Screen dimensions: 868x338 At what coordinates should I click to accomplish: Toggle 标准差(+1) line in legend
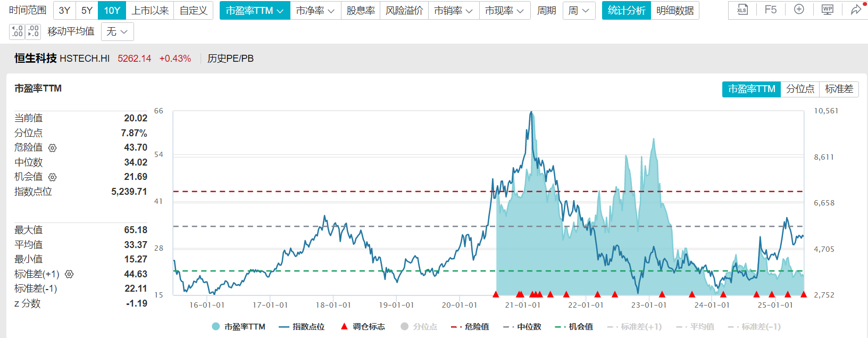click(x=635, y=327)
